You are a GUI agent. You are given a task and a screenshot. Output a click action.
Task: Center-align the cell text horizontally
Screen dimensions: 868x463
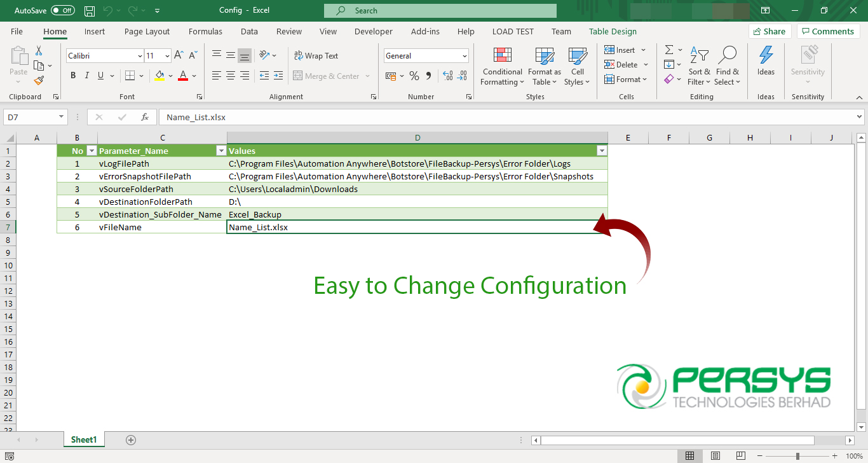click(231, 76)
